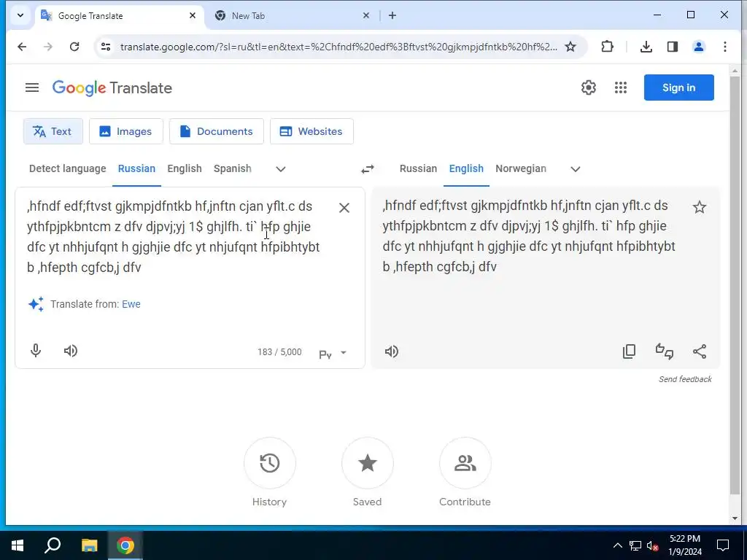Open input tools keyboard dropdown arrow
Screen dimensions: 747x560
pos(344,353)
